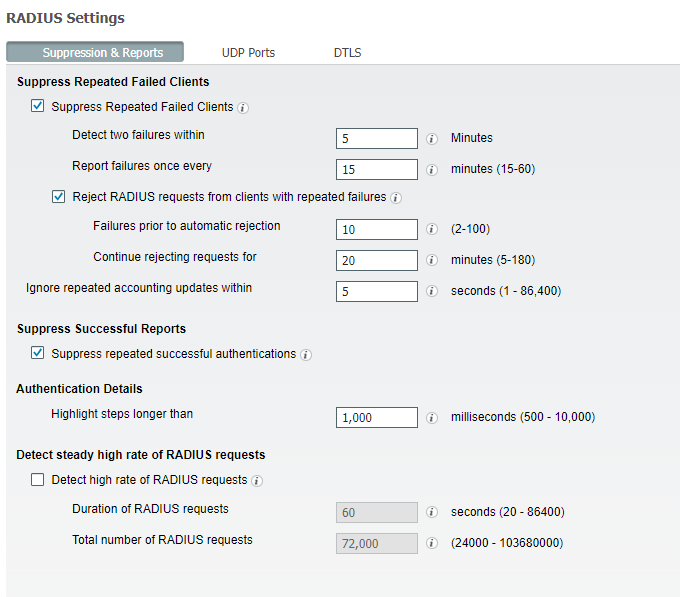Viewport: 680px width, 597px height.
Task: Click info icon for Failures prior to automatic rejection
Action: coord(432,229)
